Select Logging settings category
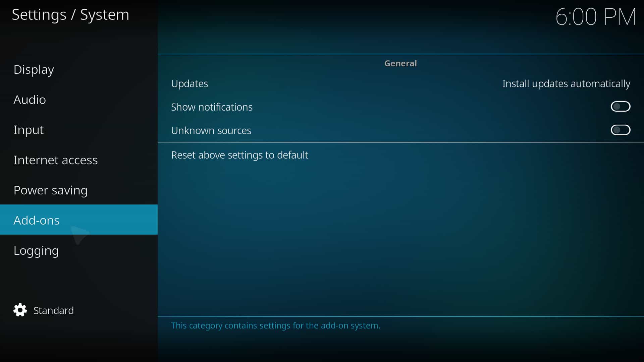The image size is (644, 362). tap(36, 250)
